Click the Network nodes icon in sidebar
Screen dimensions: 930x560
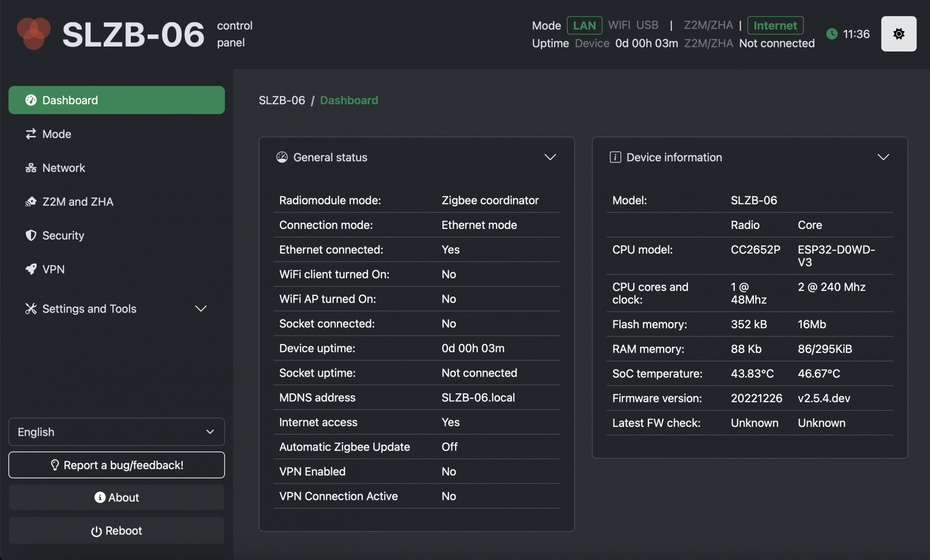point(31,168)
